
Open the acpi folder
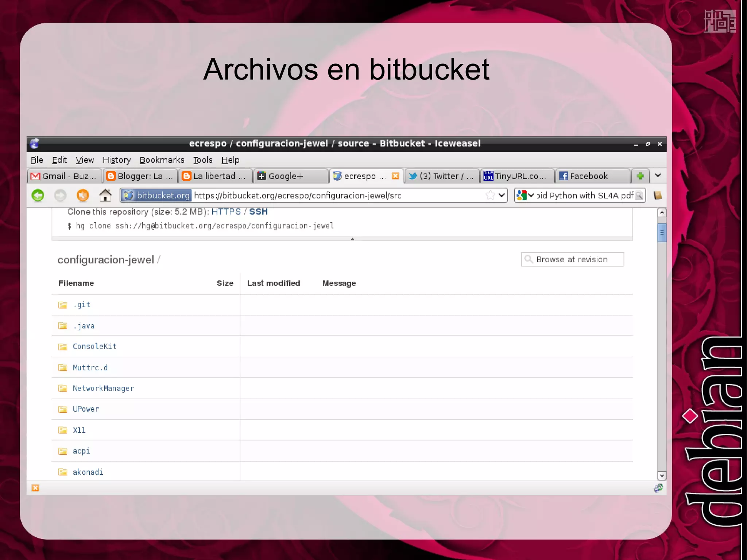(x=81, y=451)
